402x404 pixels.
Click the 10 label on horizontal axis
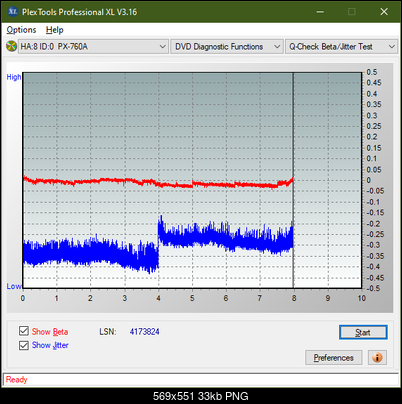point(362,298)
